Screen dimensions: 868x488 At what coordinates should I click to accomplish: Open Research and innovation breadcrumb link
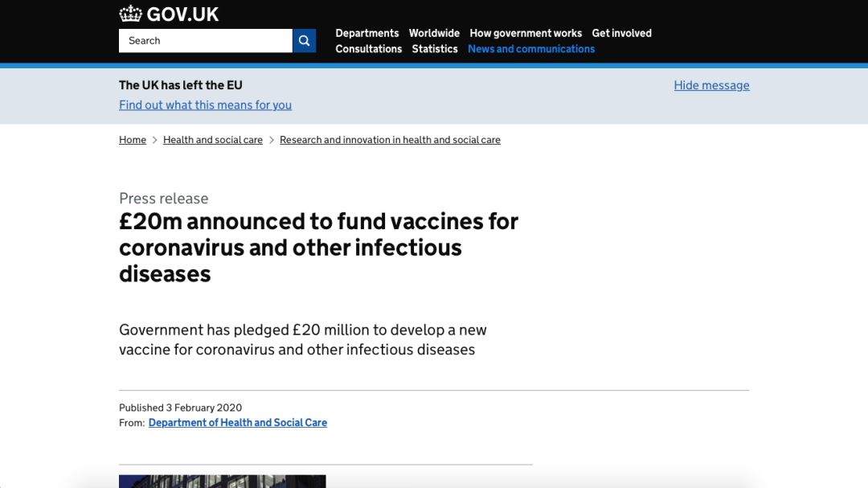pyautogui.click(x=390, y=140)
